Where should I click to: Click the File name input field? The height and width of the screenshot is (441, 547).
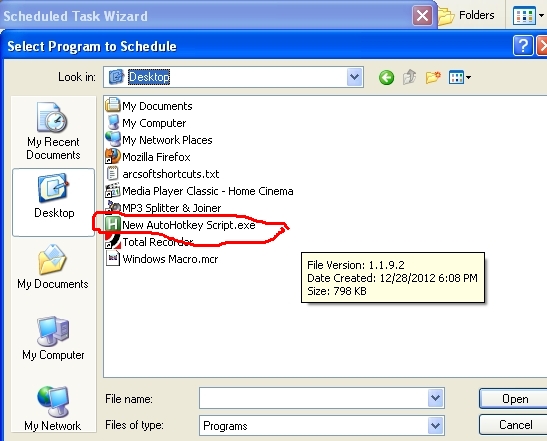pos(314,398)
